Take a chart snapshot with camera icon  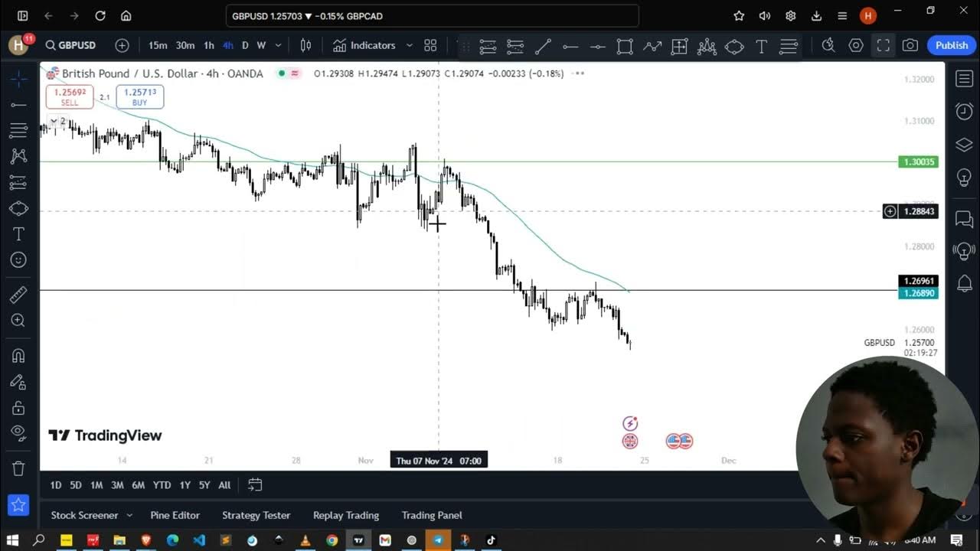tap(910, 45)
